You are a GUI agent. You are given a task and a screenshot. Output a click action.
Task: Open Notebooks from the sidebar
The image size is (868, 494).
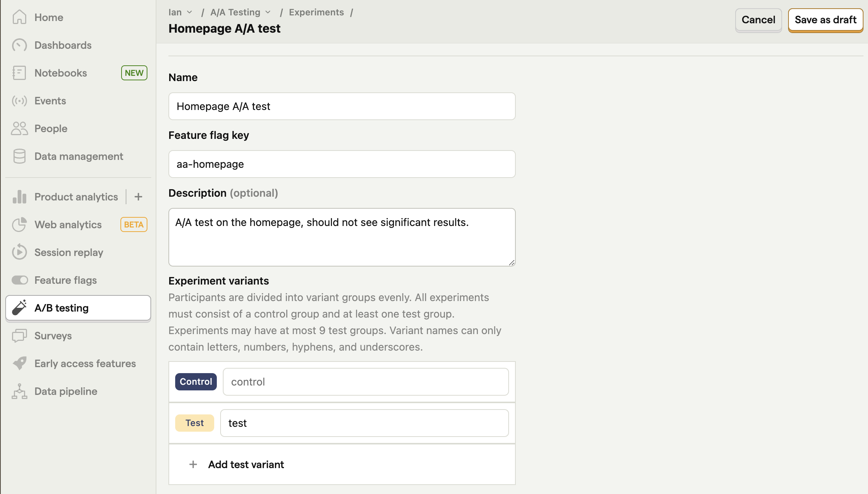(x=78, y=73)
